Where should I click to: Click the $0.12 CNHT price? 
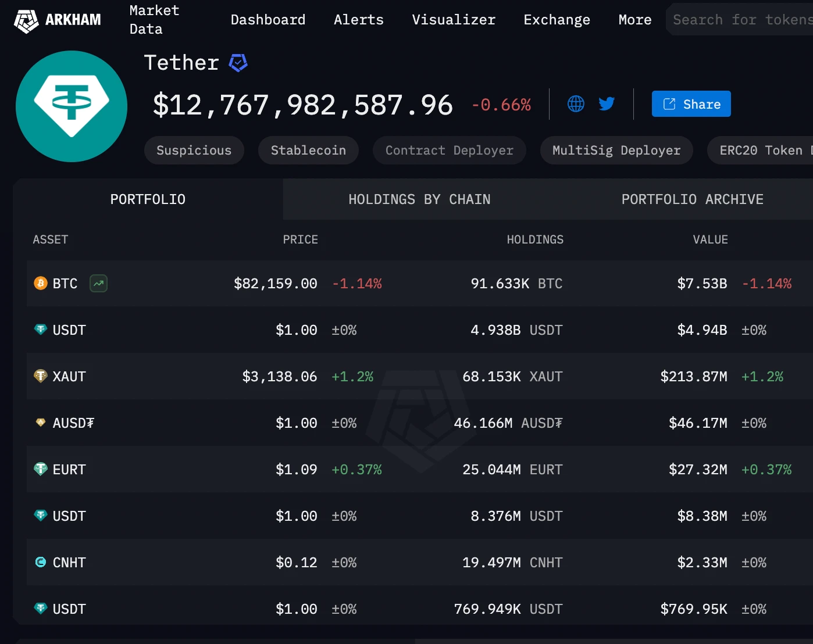click(297, 563)
